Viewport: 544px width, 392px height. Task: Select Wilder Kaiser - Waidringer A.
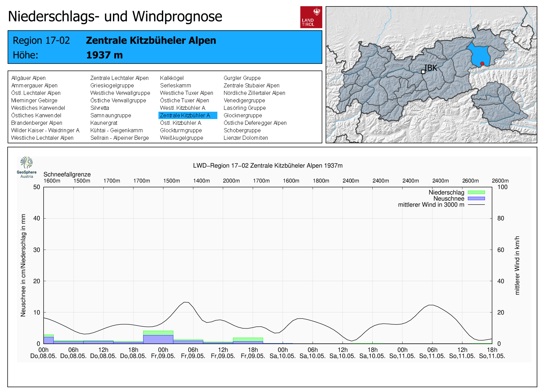(x=46, y=131)
